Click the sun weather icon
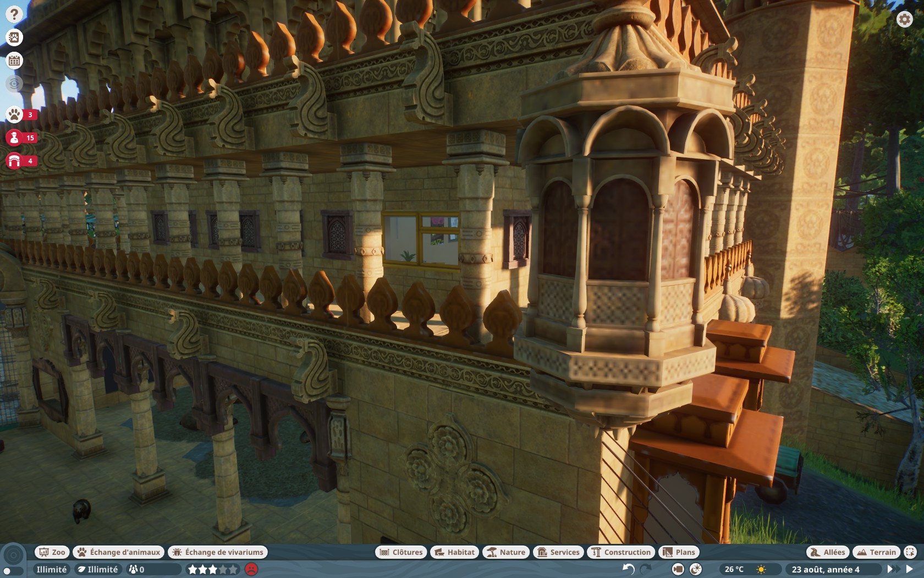Viewport: 924px width, 578px height. pos(761,569)
